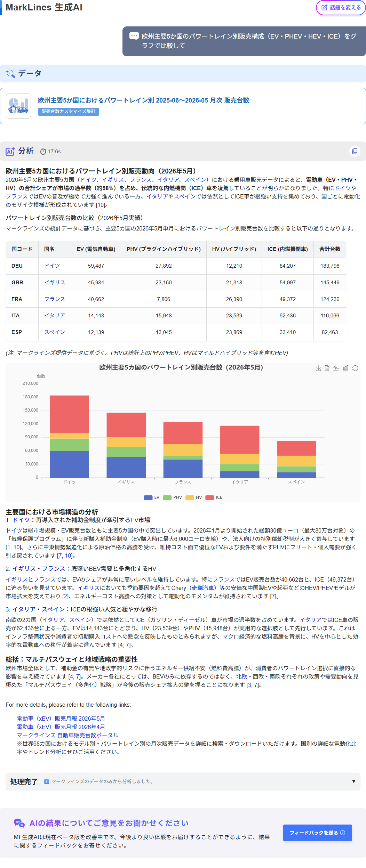Click 話題を変える button
Screen dimensions: 366x868
(x=341, y=8)
